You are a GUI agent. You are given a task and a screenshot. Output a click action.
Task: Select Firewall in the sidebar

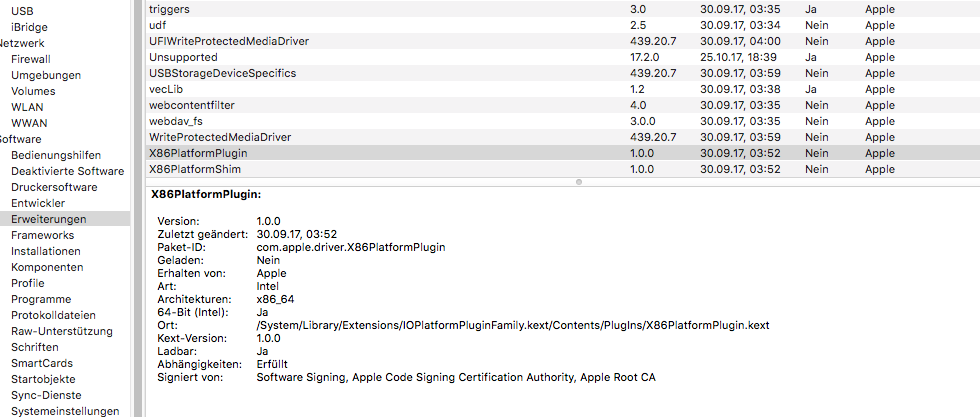30,59
